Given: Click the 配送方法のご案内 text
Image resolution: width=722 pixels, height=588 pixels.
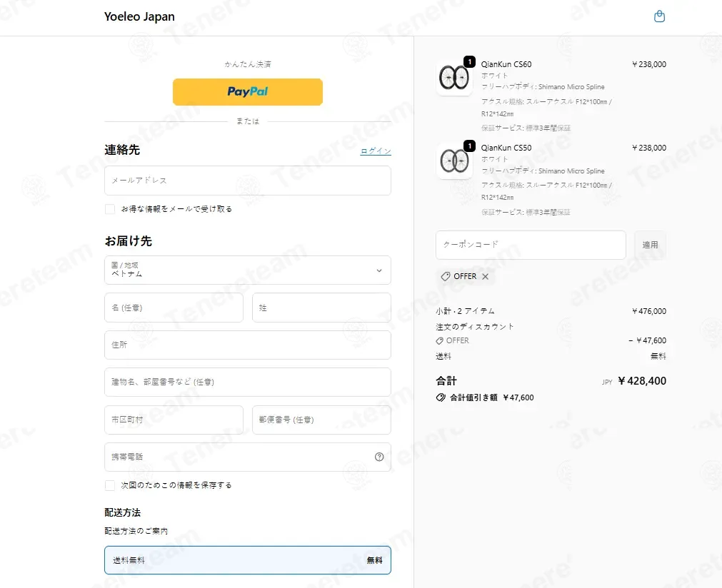Looking at the screenshot, I should (x=136, y=531).
